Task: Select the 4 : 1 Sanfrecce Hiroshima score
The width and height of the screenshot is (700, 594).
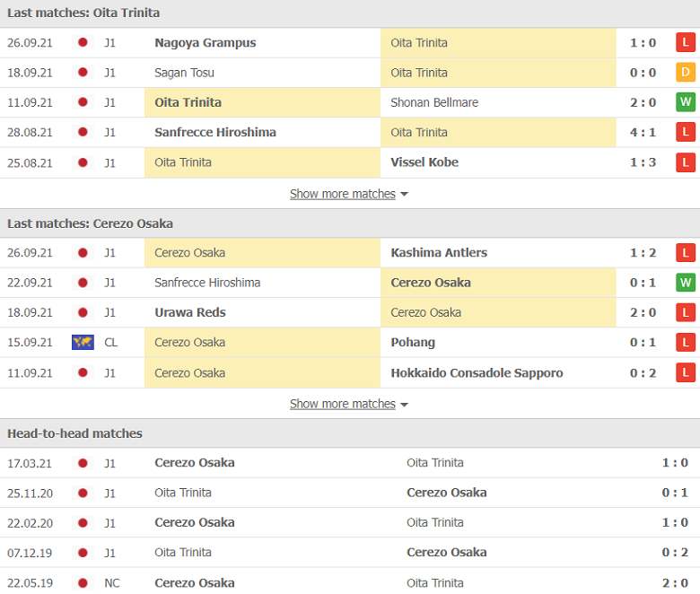Action: pos(643,133)
